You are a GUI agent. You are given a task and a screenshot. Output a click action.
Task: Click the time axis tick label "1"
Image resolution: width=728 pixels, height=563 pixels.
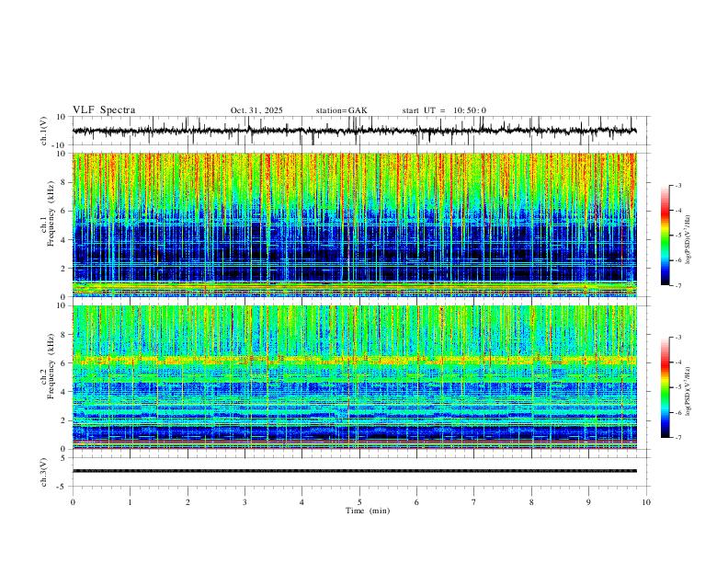pyautogui.click(x=130, y=502)
